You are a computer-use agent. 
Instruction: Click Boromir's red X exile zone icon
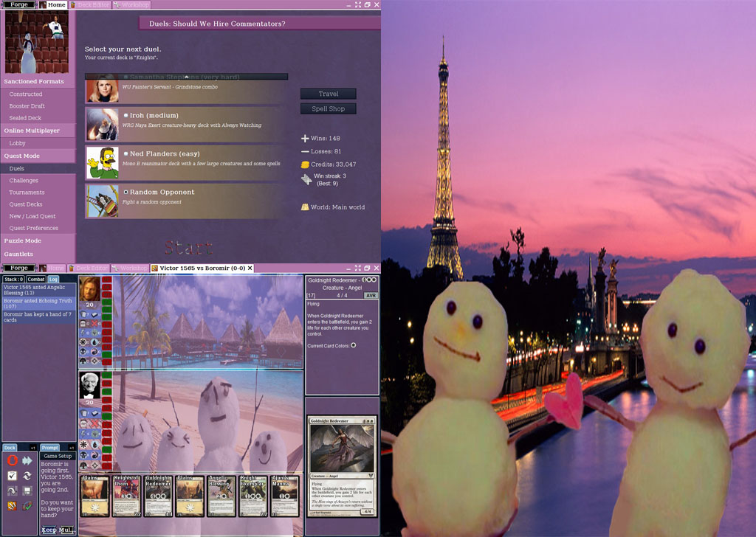click(x=94, y=323)
